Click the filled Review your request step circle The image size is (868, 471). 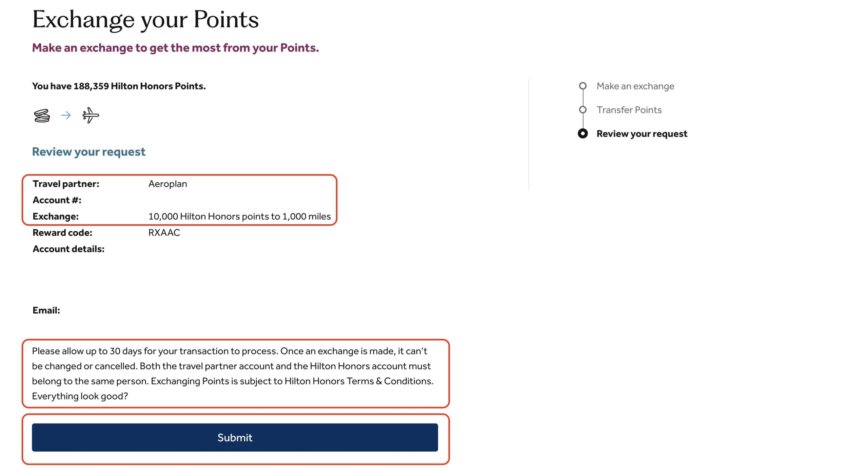pos(583,134)
